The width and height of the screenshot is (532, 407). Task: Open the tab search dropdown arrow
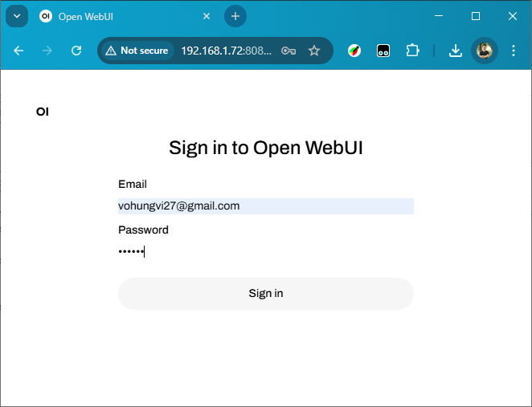(17, 16)
